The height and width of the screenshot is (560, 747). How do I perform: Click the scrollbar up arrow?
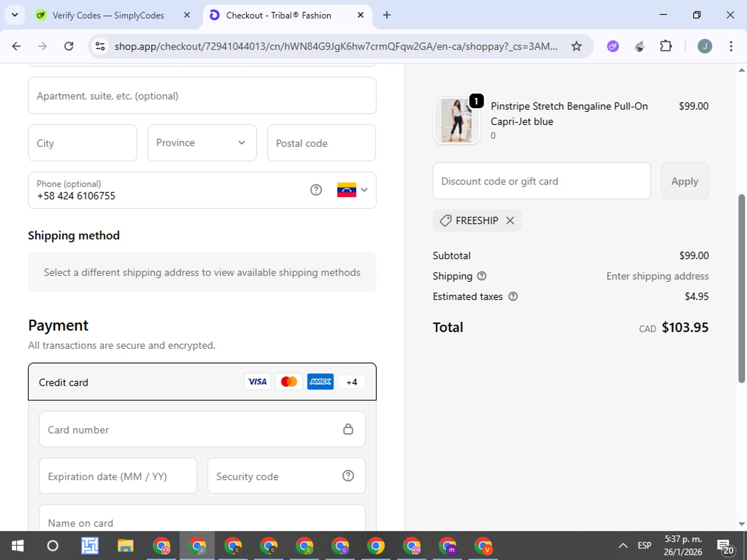pos(742,70)
